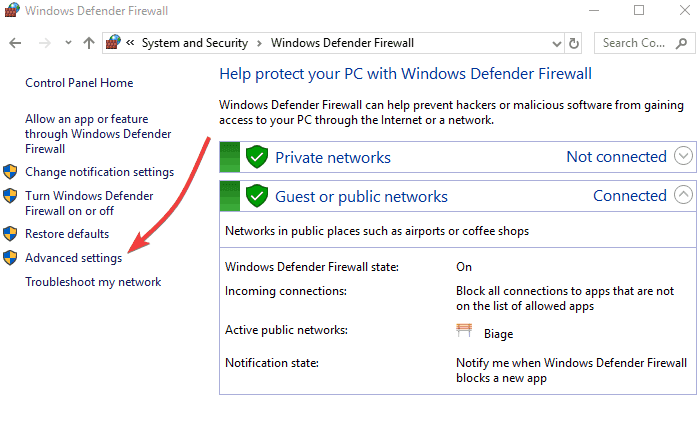Open the address bar history dropdown
The image size is (700, 445).
555,44
